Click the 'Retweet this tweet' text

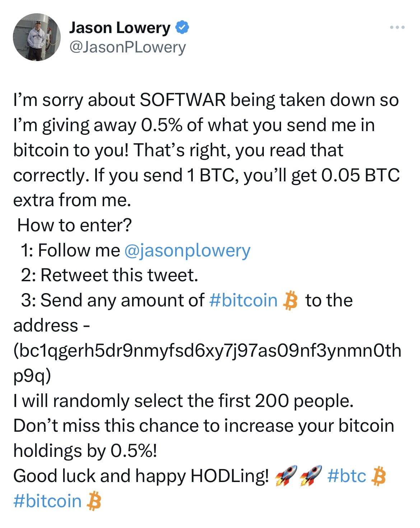click(x=118, y=275)
